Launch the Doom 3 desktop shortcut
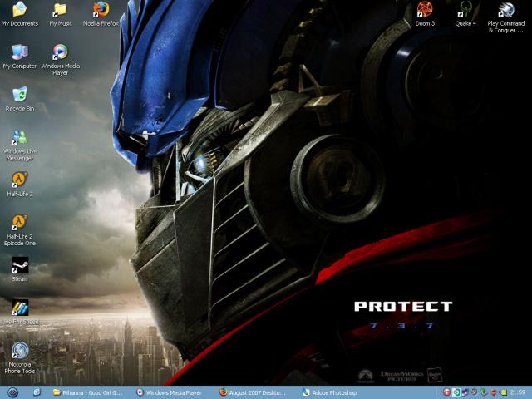This screenshot has height=399, width=532. 425,14
